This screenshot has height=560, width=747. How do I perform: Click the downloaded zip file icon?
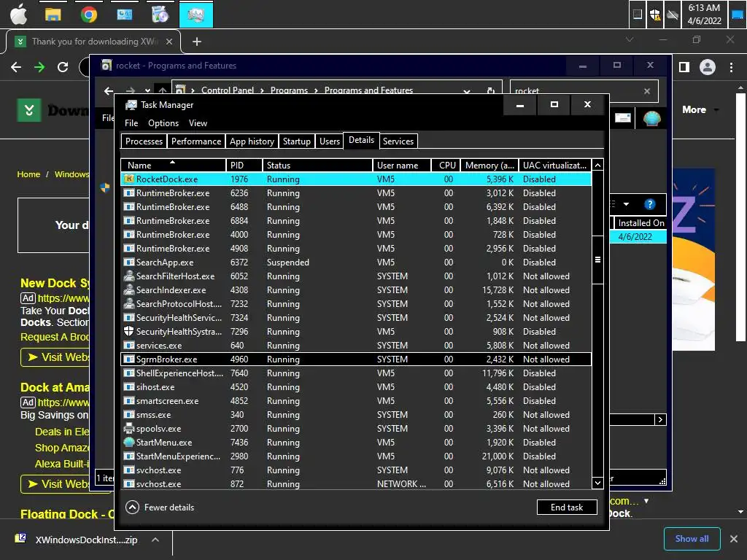20,539
